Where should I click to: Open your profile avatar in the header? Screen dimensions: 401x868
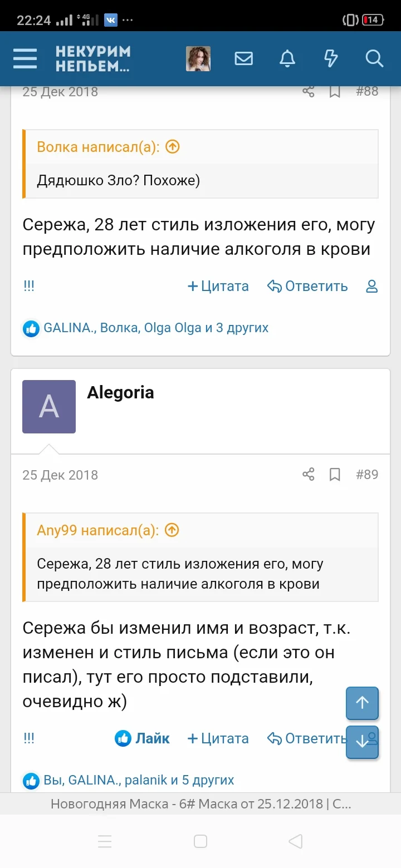(198, 58)
